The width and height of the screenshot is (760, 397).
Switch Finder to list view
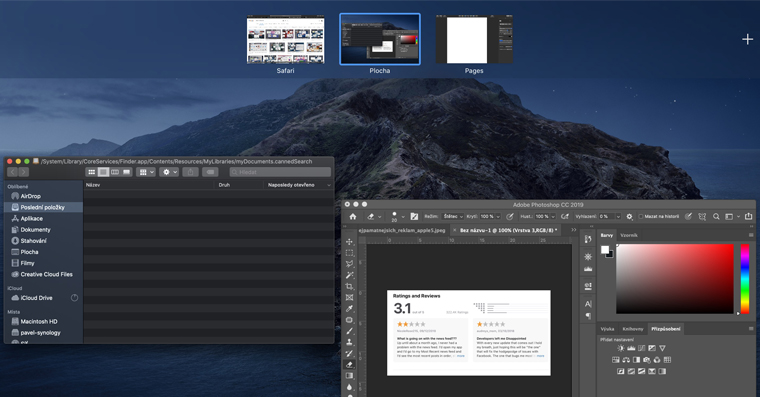tap(103, 172)
